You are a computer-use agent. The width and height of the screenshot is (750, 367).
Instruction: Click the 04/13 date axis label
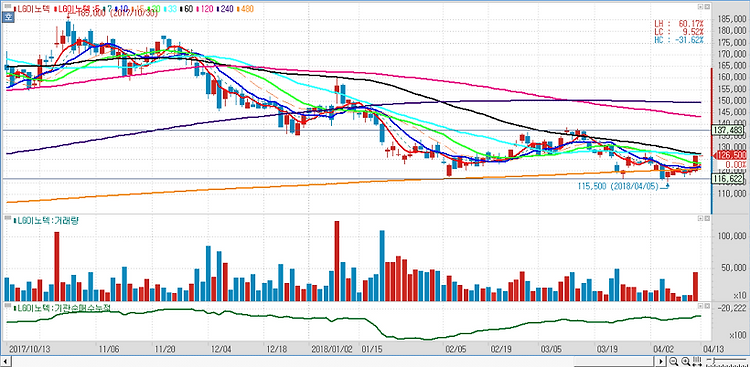pos(713,349)
